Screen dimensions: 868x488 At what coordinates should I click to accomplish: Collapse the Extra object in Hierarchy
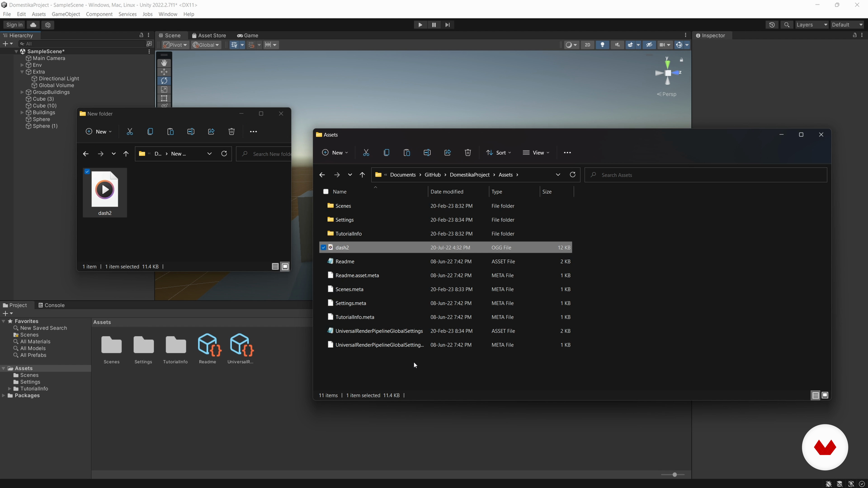coord(22,72)
